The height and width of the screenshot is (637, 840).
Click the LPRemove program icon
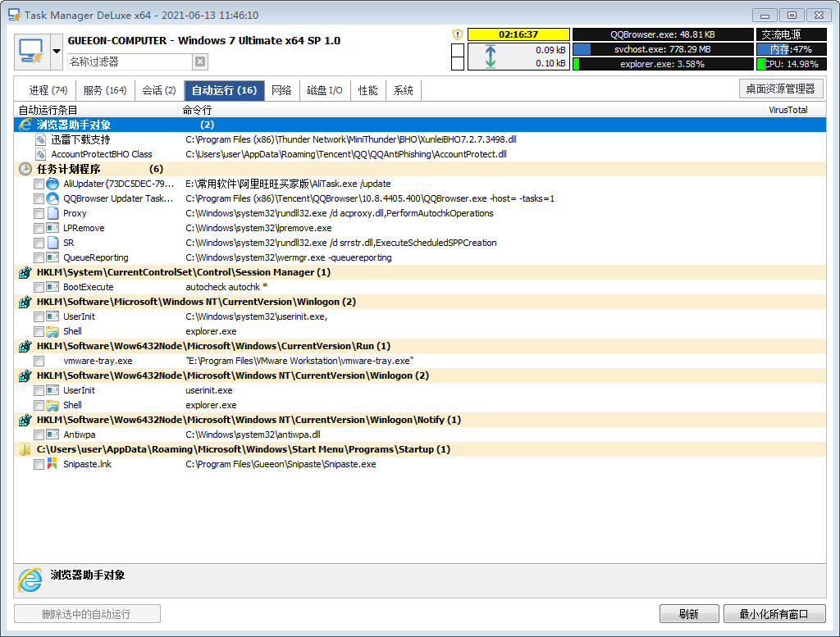coord(52,228)
